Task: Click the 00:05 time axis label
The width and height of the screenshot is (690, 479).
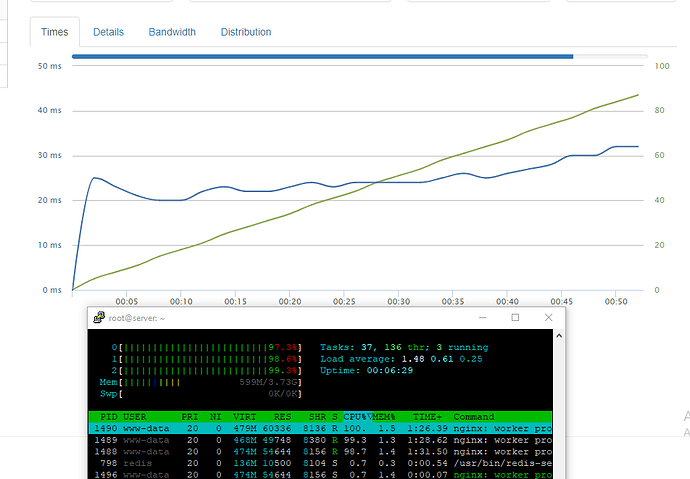Action: 127,302
